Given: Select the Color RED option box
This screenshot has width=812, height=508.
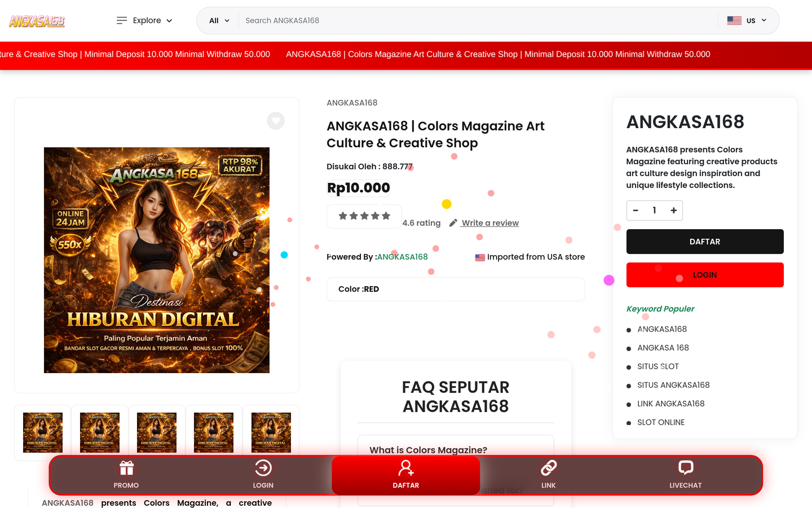Looking at the screenshot, I should pyautogui.click(x=456, y=289).
